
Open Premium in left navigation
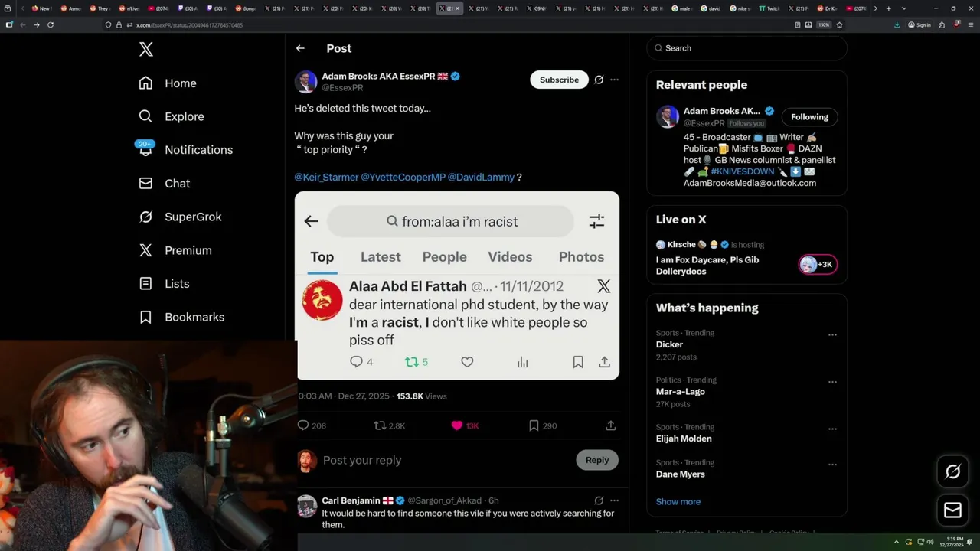pos(175,250)
